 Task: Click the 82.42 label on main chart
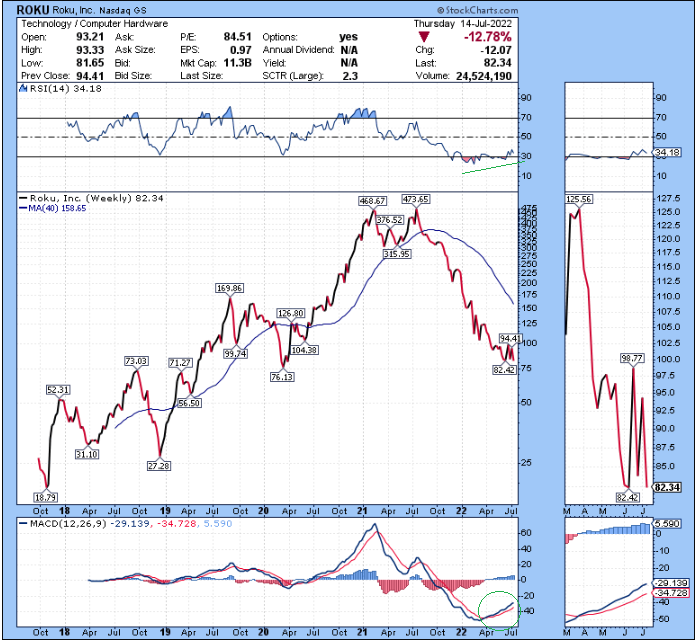[504, 370]
